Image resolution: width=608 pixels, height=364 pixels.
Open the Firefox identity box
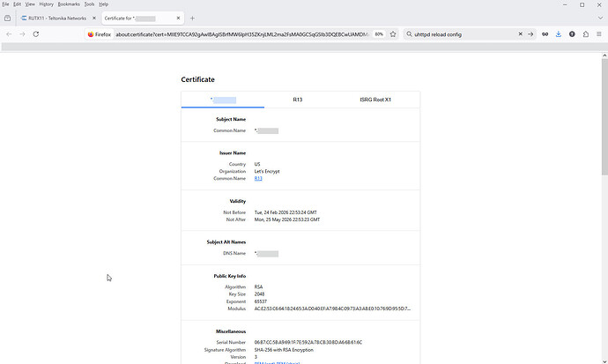coord(100,34)
